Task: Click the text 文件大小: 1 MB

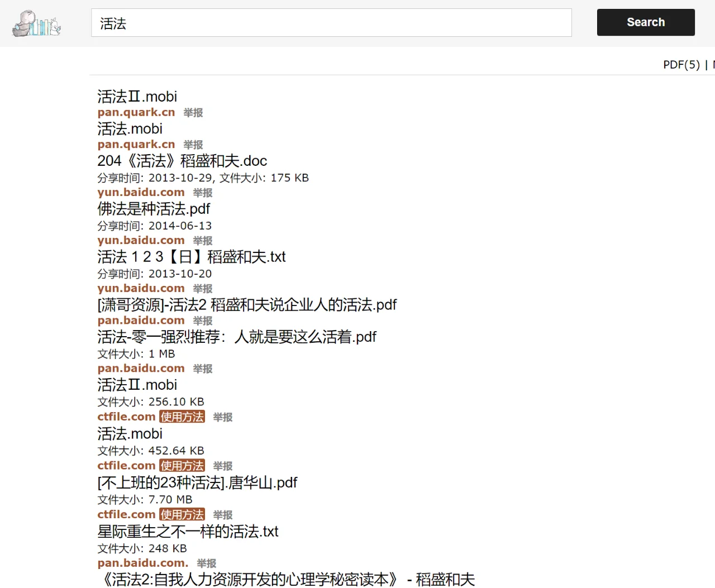Action: coord(136,354)
